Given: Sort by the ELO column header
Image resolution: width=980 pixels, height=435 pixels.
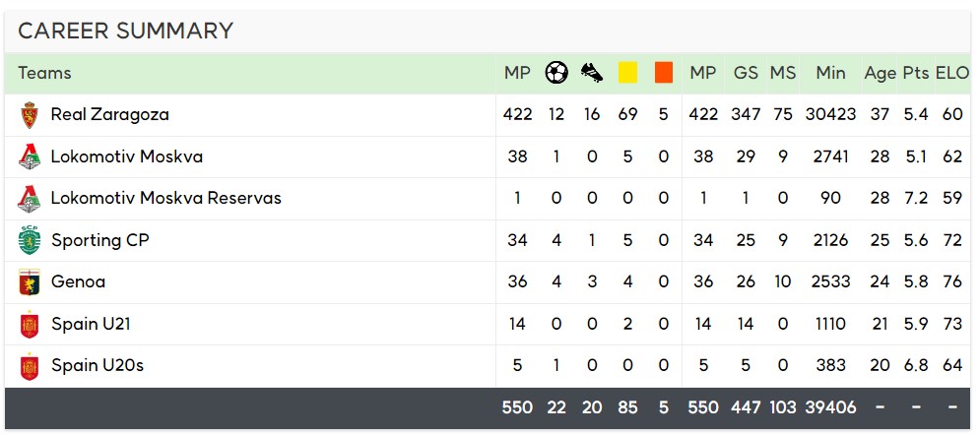Looking at the screenshot, I should pos(951,73).
